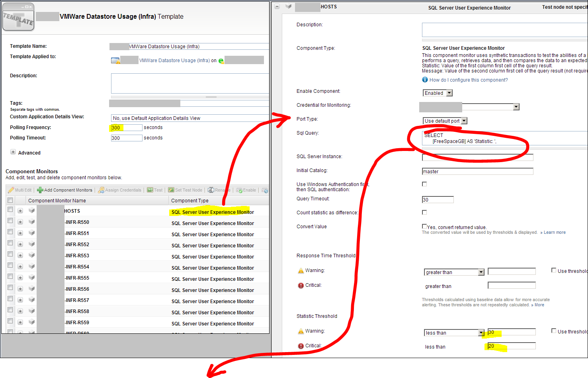
Task: Click Add Component Monitors plus icon
Action: click(x=40, y=190)
